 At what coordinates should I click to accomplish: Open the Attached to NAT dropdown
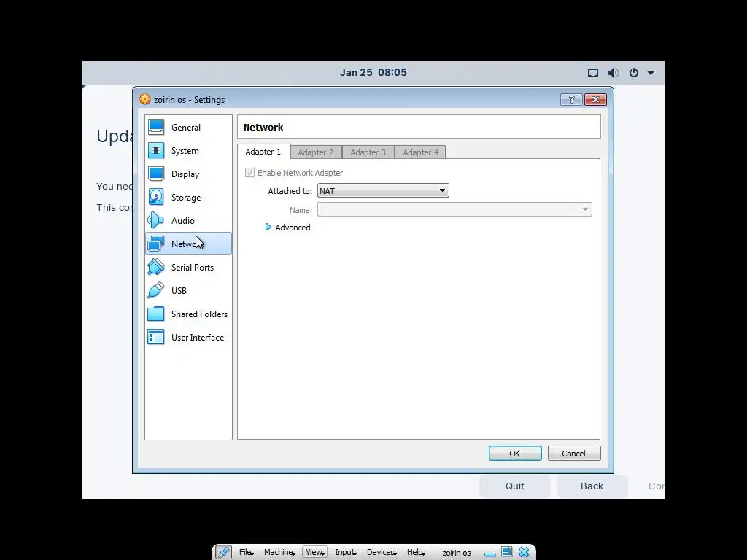(x=383, y=190)
